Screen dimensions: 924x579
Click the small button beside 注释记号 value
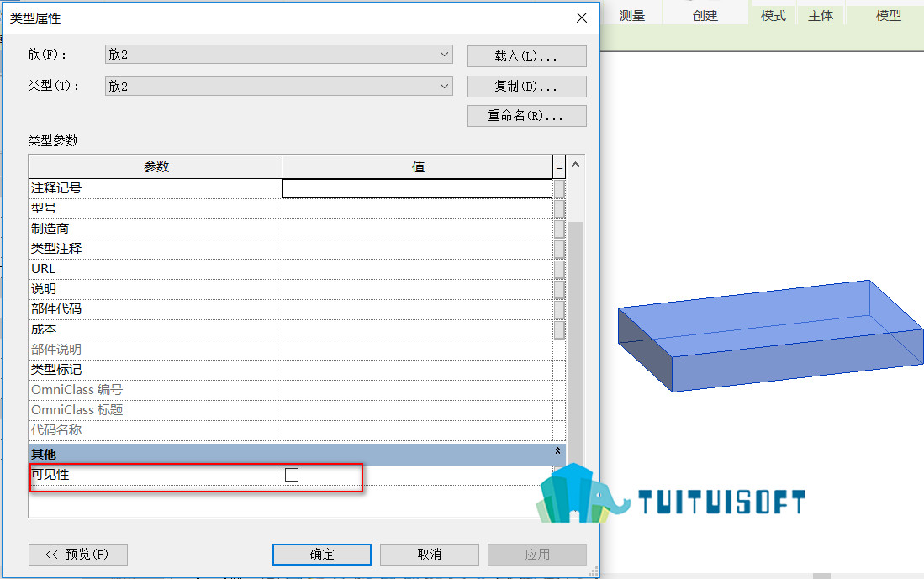pyautogui.click(x=559, y=188)
